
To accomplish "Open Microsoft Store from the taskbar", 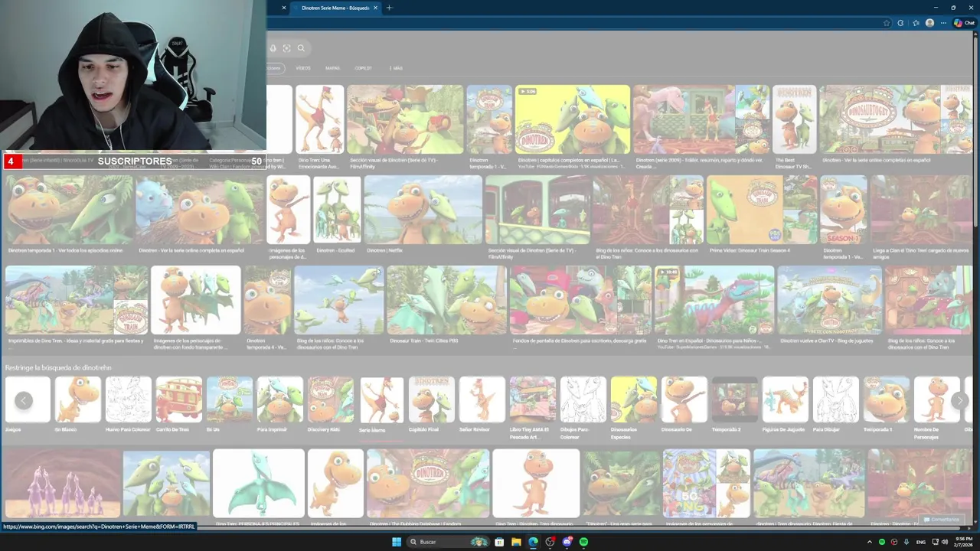I will click(499, 542).
